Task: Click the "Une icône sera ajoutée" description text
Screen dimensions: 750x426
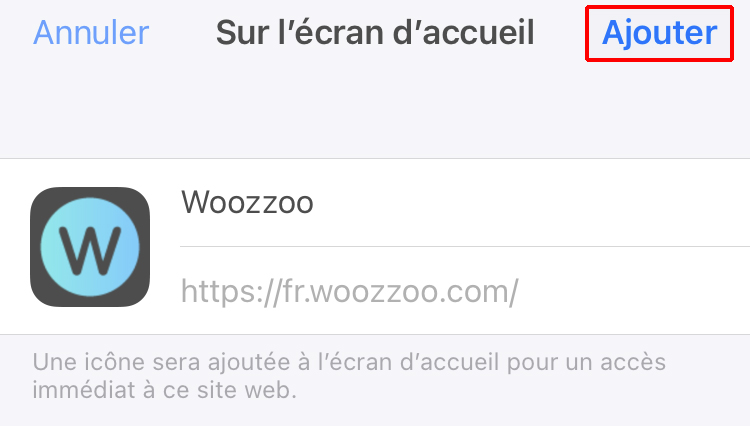Action: 349,376
